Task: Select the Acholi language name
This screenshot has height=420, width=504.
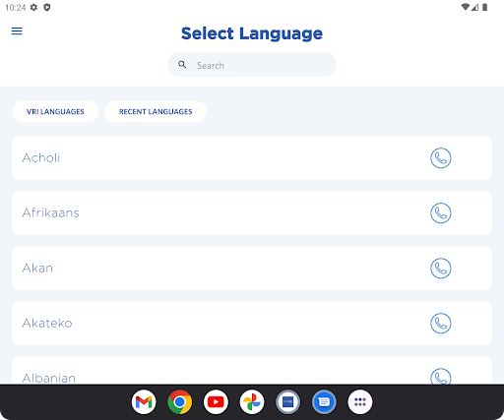Action: pyautogui.click(x=41, y=158)
